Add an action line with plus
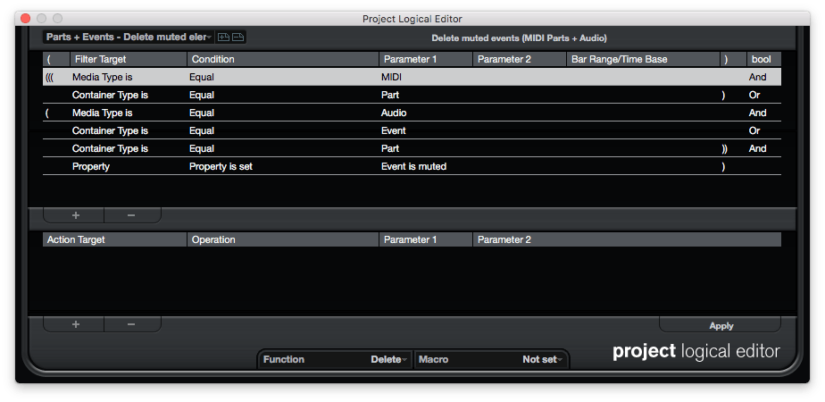This screenshot has width=825, height=402. pos(75,324)
